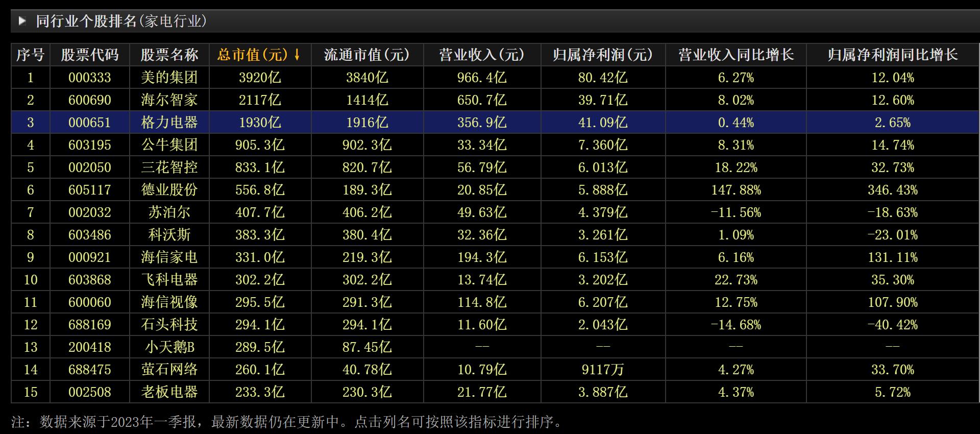The height and width of the screenshot is (434, 980).
Task: Click the 股票代码 column header
Action: 90,55
